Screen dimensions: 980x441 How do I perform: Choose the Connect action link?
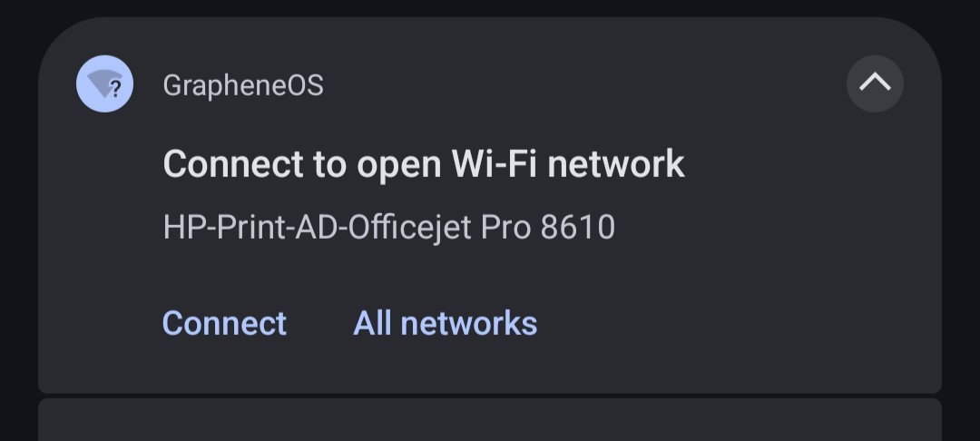pyautogui.click(x=224, y=323)
